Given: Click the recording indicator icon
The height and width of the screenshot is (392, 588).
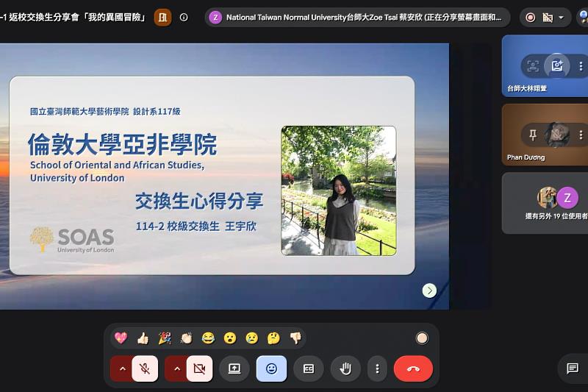Looking at the screenshot, I should 530,17.
